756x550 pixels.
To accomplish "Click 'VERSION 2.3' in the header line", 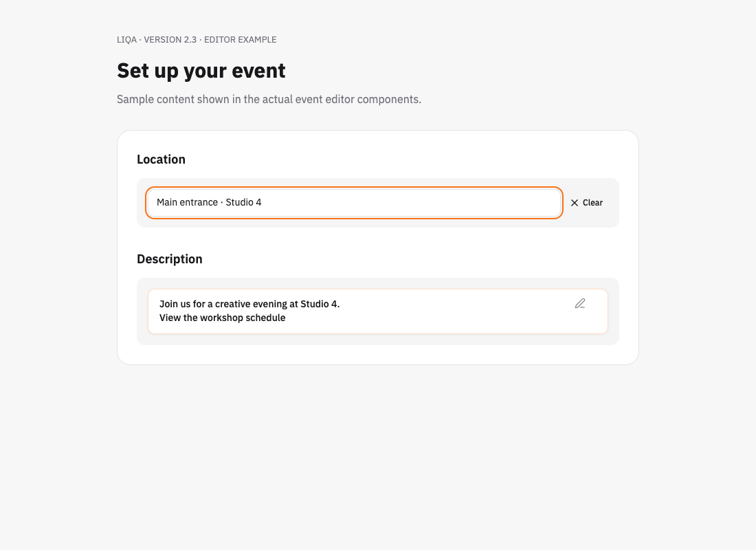I will click(170, 40).
